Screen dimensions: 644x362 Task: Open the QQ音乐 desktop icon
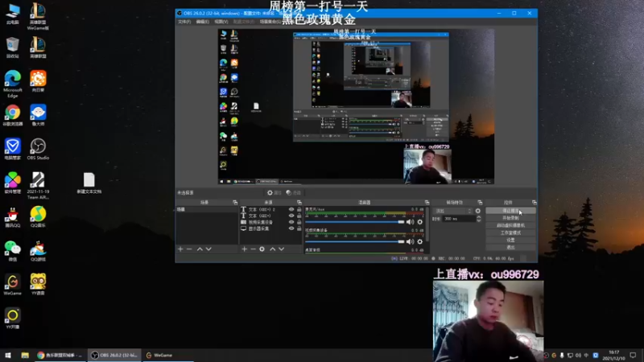click(x=38, y=217)
